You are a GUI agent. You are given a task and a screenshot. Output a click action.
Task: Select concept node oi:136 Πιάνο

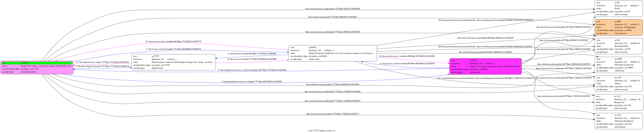(618, 84)
